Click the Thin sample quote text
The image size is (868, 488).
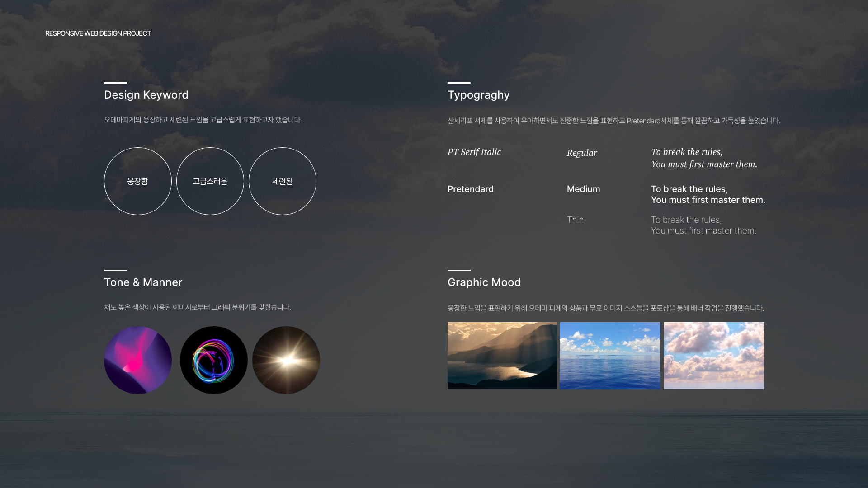[x=703, y=225]
